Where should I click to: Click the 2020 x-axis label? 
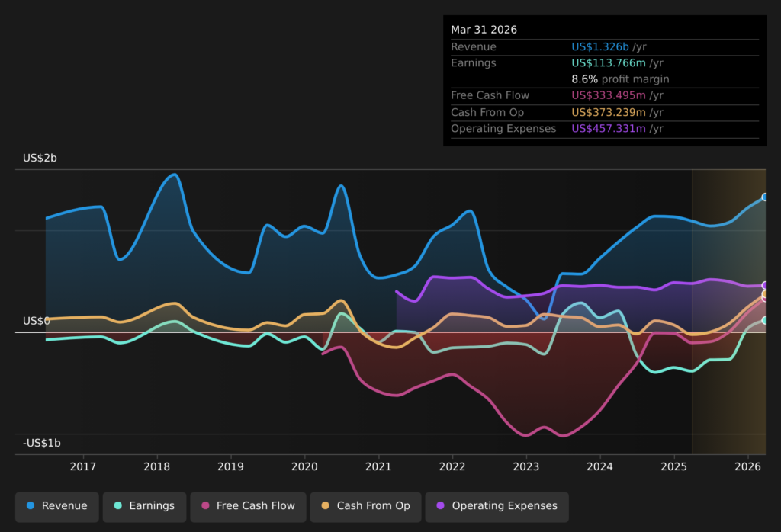(304, 466)
